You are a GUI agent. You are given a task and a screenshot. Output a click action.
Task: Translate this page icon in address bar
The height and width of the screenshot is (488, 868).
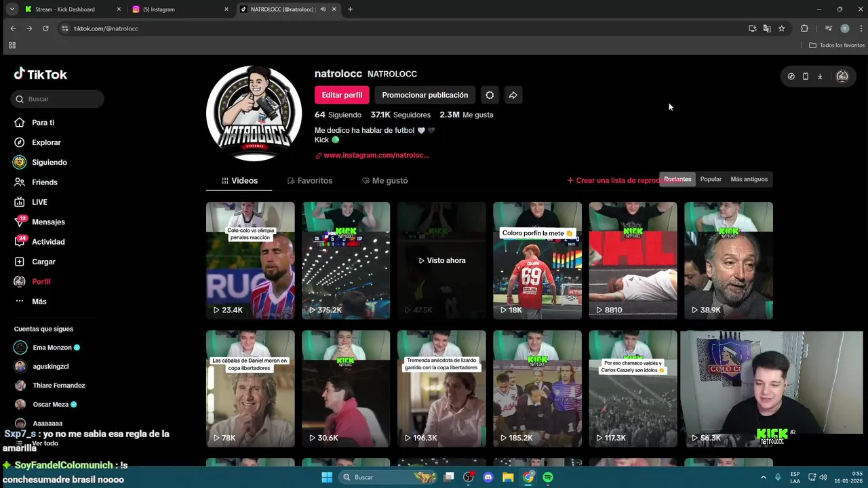click(x=767, y=28)
